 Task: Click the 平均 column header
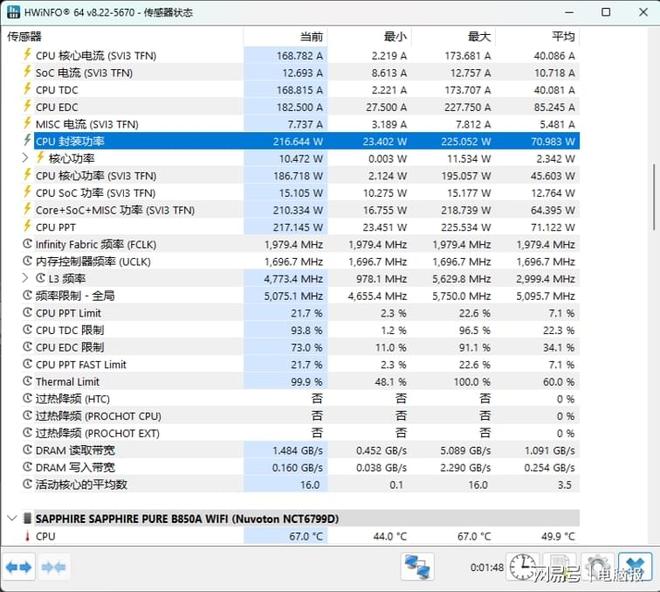coord(538,37)
